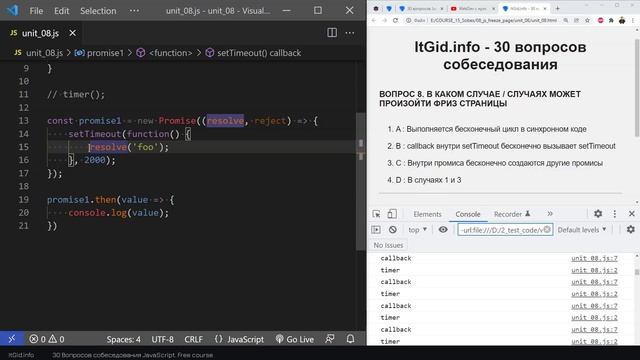Click promise1 in the breadcrumb path

click(105, 53)
